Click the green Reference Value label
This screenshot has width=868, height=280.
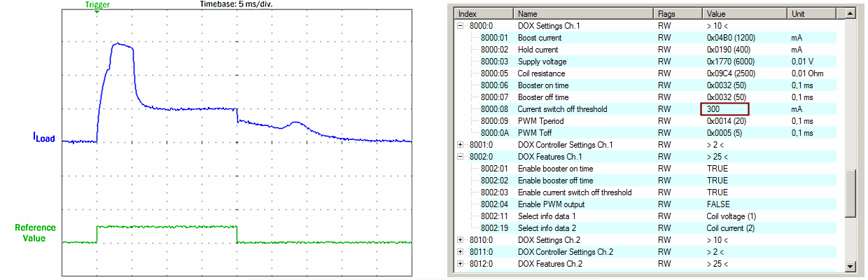(x=34, y=233)
